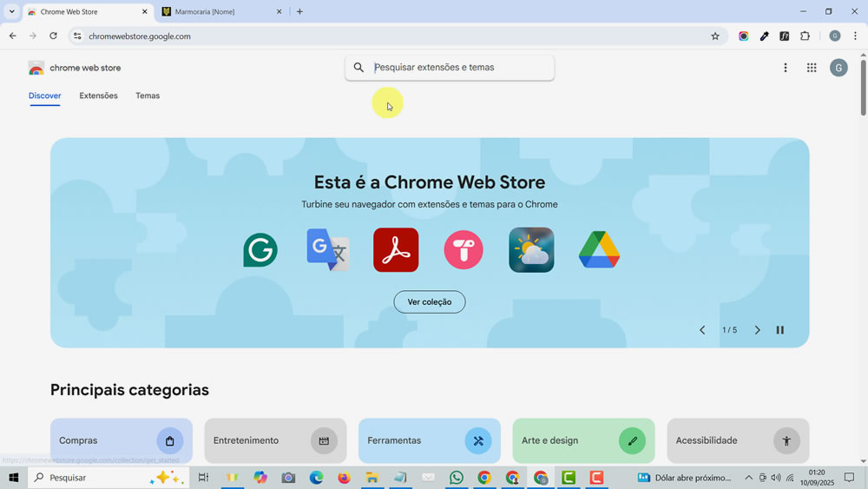Bookmark this page with the star icon
Screen dimensions: 868x489
coord(715,36)
